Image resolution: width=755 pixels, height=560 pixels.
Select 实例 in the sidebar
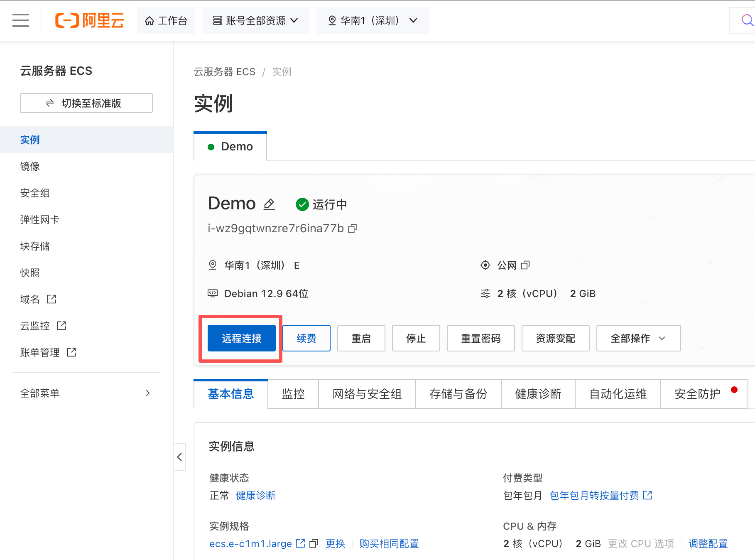point(86,140)
